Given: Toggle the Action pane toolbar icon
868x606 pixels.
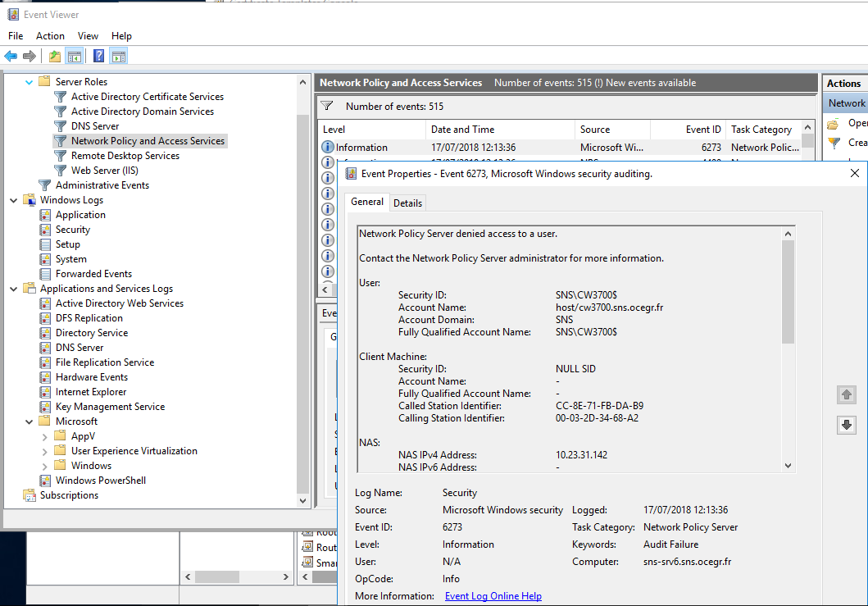Looking at the screenshot, I should click(119, 56).
